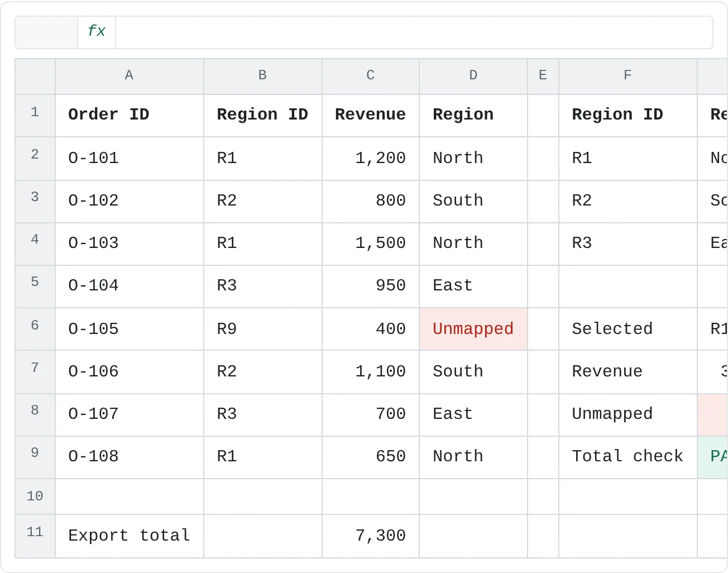
Task: Select row 1 header
Action: click(x=35, y=115)
